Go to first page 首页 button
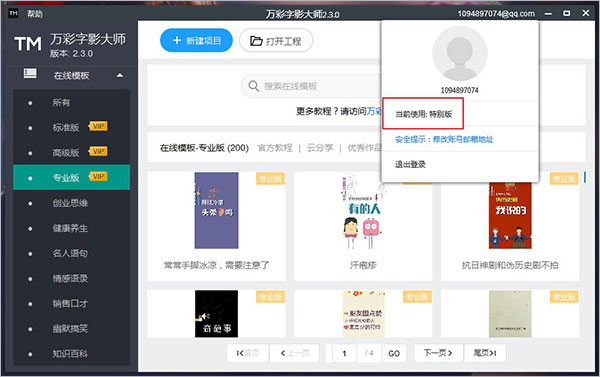 click(x=248, y=353)
